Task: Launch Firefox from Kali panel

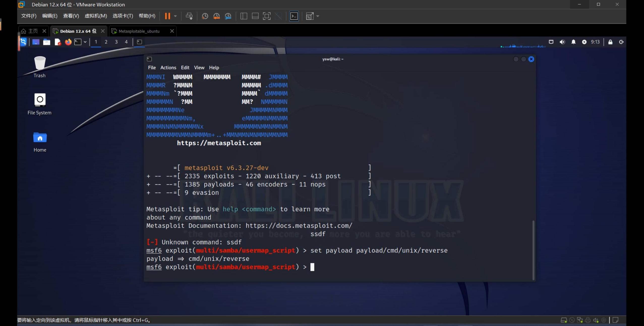Action: (68, 42)
